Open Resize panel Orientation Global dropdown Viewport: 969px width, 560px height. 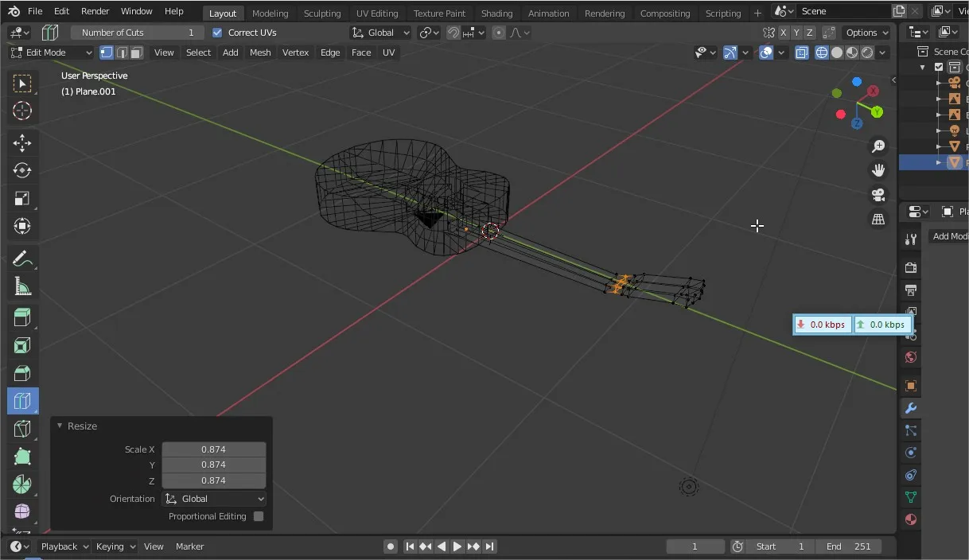coord(214,499)
